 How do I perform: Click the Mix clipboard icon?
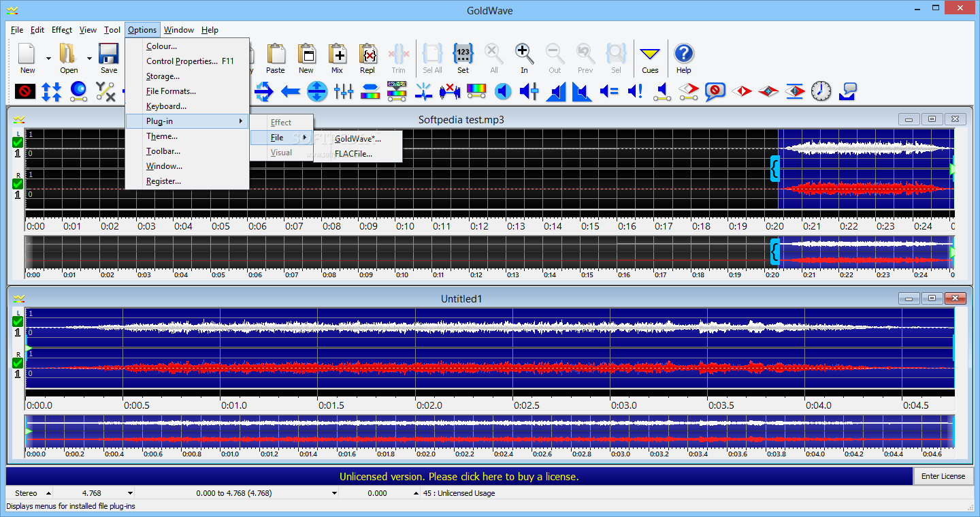337,53
